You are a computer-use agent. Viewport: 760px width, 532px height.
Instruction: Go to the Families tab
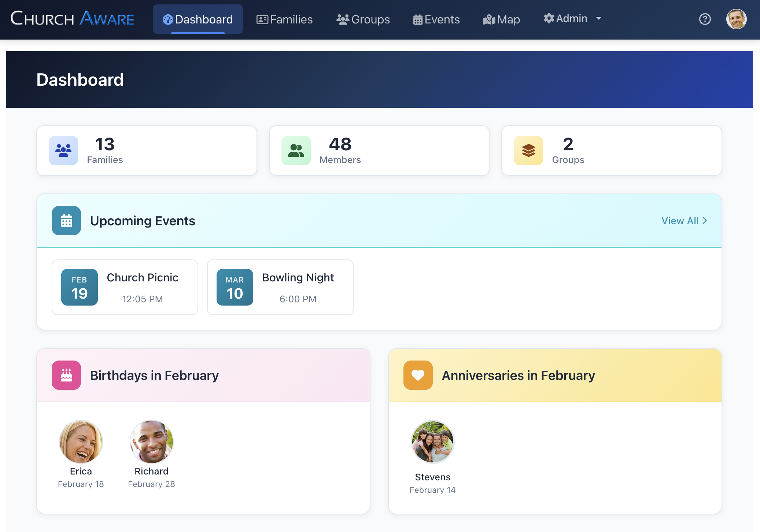pyautogui.click(x=284, y=19)
